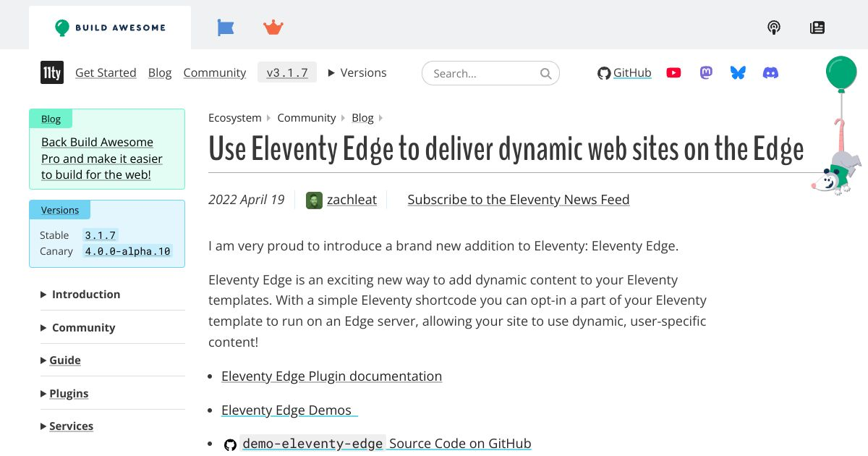This screenshot has height=456, width=868.
Task: Click the 11ty logo
Action: (x=52, y=72)
